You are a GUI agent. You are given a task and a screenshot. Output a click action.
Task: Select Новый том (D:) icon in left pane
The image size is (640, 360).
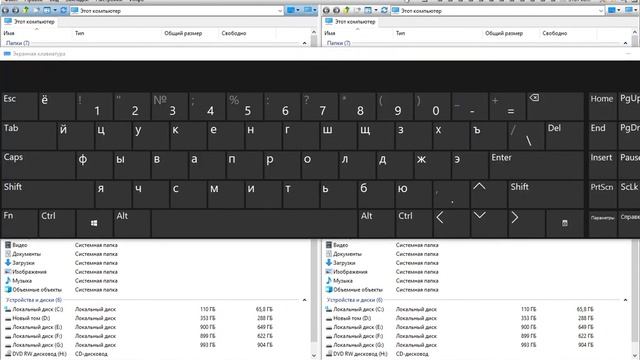pos(8,318)
